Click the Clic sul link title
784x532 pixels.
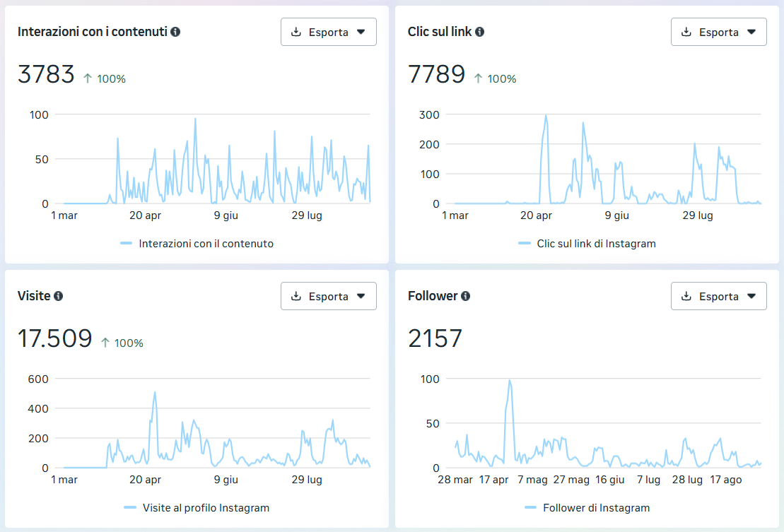pos(440,32)
